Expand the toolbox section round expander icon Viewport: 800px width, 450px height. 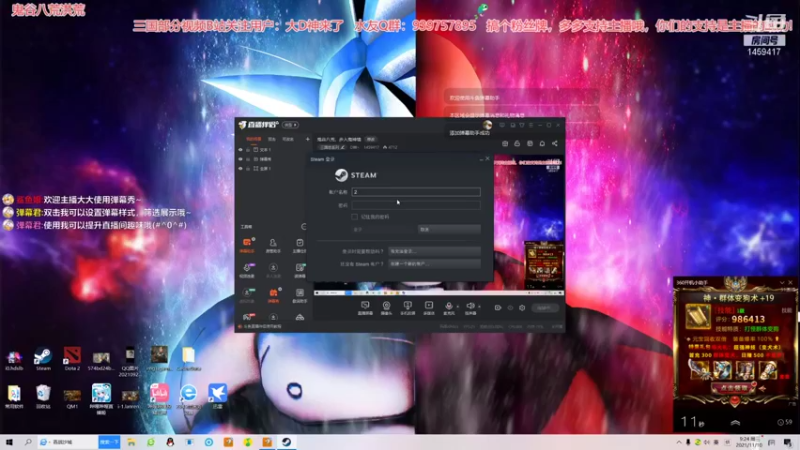(x=304, y=227)
